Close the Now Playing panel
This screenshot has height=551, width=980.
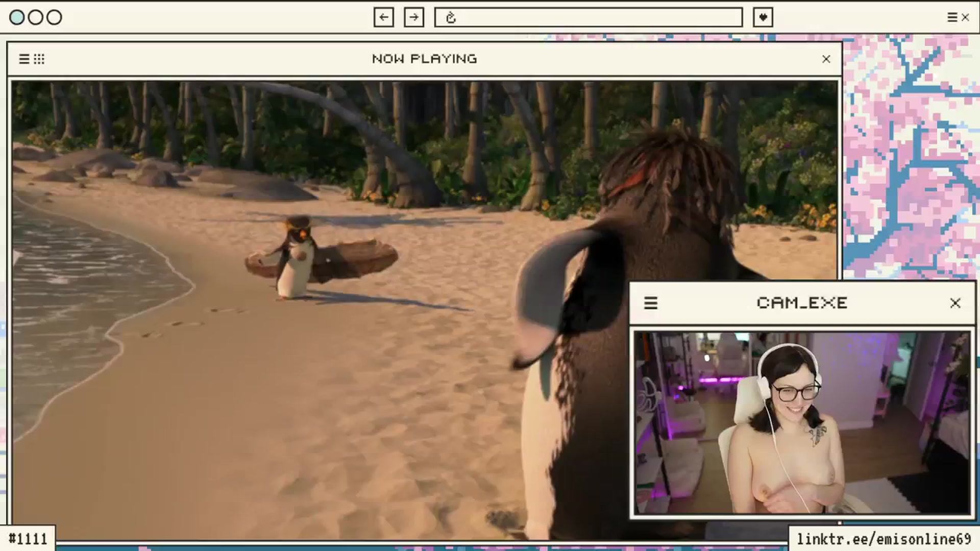(x=826, y=59)
